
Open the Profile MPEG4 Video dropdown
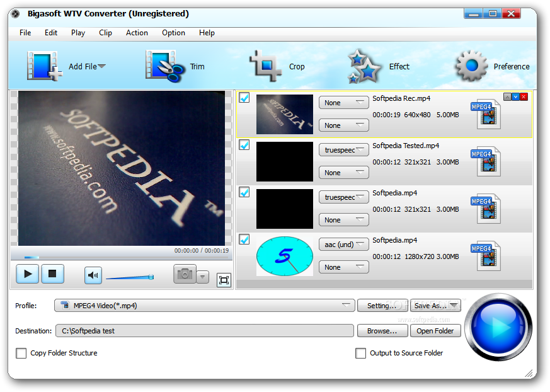point(205,305)
